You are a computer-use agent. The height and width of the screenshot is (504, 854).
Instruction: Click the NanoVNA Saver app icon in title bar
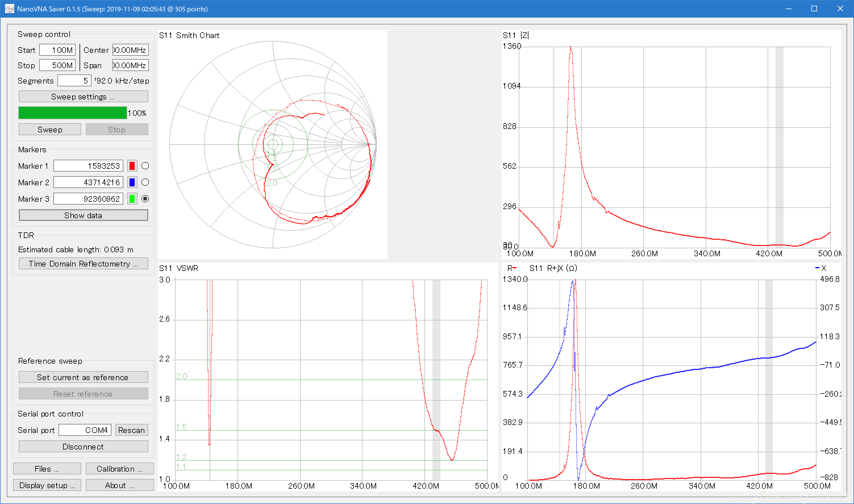(10, 9)
